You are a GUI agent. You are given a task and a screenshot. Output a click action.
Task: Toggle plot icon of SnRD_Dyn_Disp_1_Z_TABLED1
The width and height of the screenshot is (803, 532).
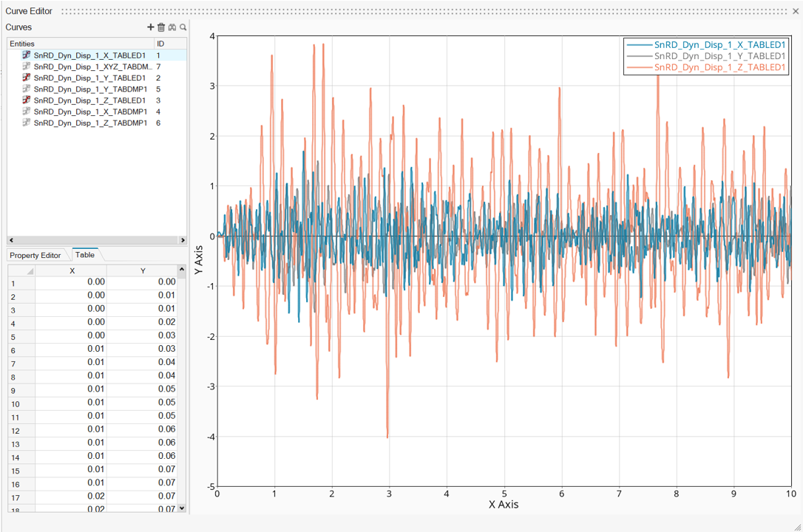click(x=27, y=100)
